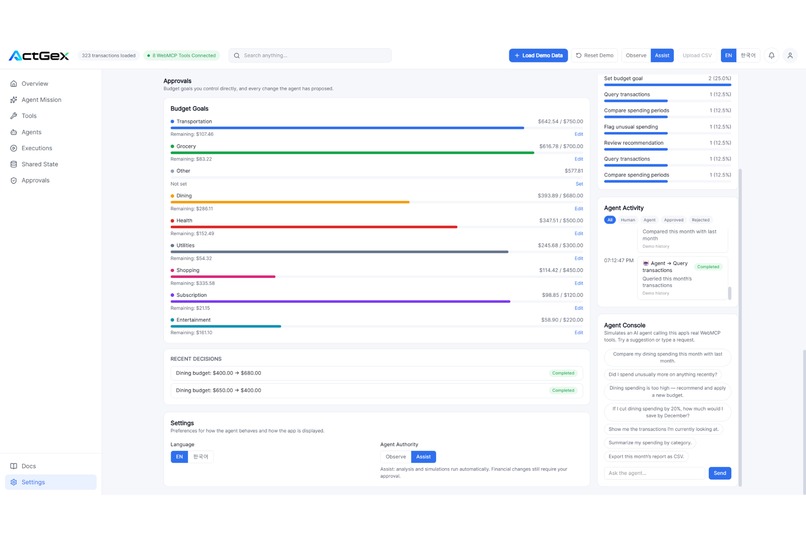Screen dimensions: 806x537
Task: Click the red dot beside Health
Action: (172, 220)
